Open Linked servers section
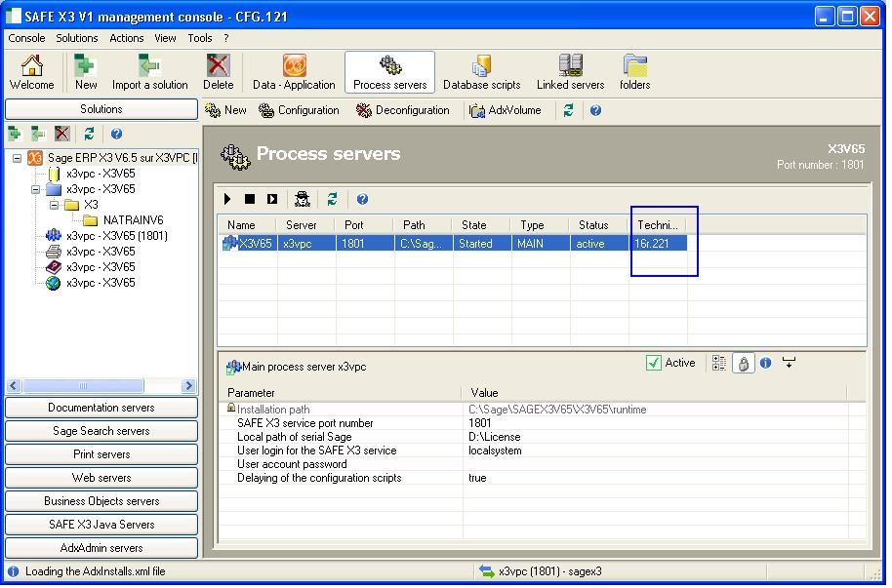Screen dimensions: 892x588 coord(570,72)
